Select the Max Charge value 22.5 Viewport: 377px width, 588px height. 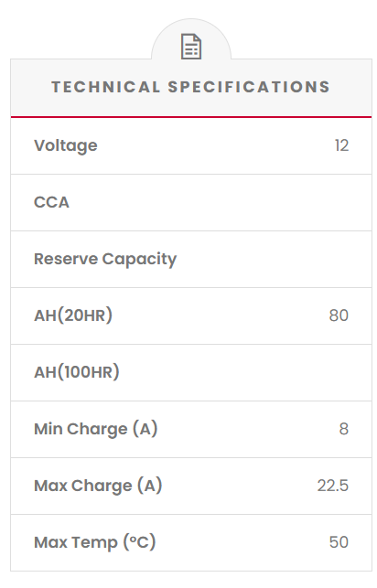tap(333, 486)
